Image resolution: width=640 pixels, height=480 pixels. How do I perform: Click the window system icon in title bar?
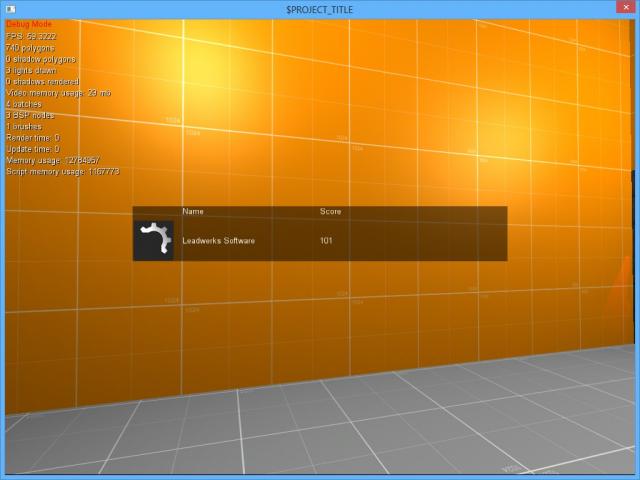point(11,9)
